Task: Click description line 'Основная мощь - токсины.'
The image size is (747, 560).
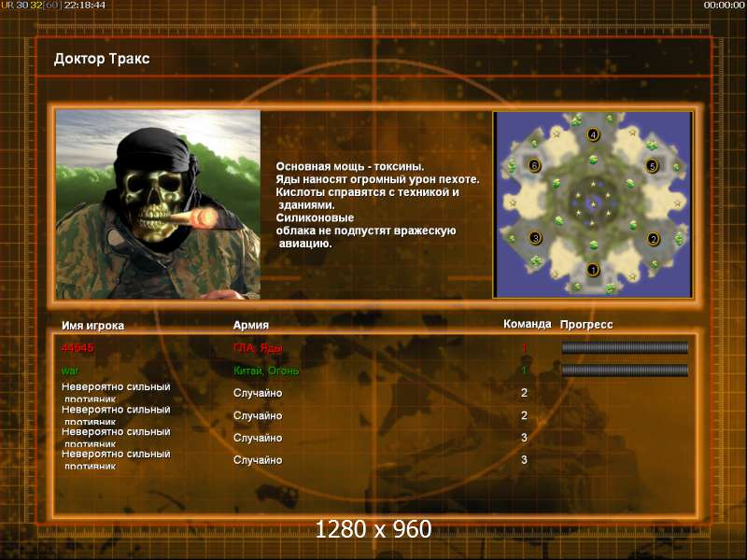Action: pyautogui.click(x=349, y=167)
